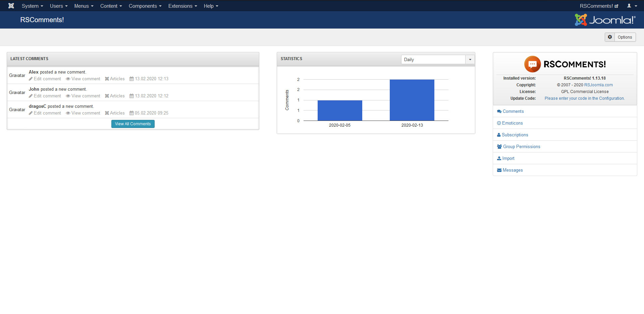The image size is (644, 314).
Task: Open Group Permissions
Action: click(519, 147)
